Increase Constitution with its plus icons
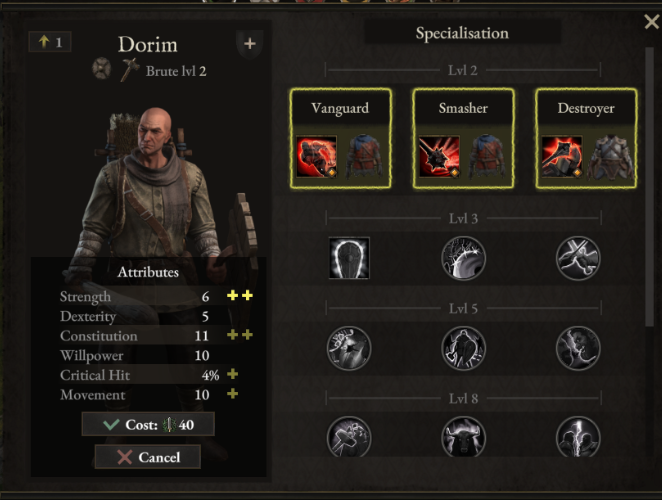Viewport: 662px width, 500px height. [x=240, y=335]
